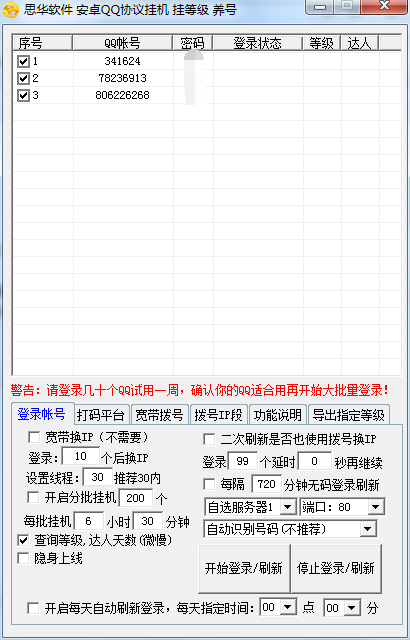Click the 分钟无码登录刷新 interval field showing 720

(x=266, y=484)
